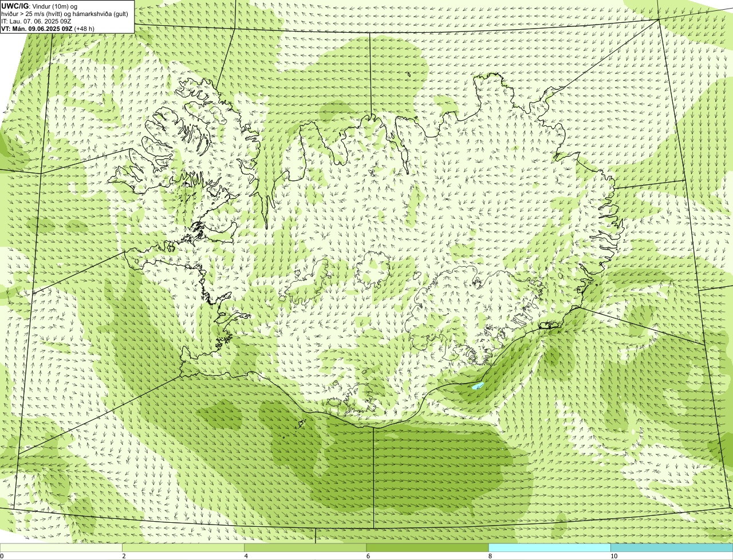Screen dimensions: 733x560
Task: Click the 'IT: Lau. 07. 06. 2025 09Z' line
Action: point(37,21)
